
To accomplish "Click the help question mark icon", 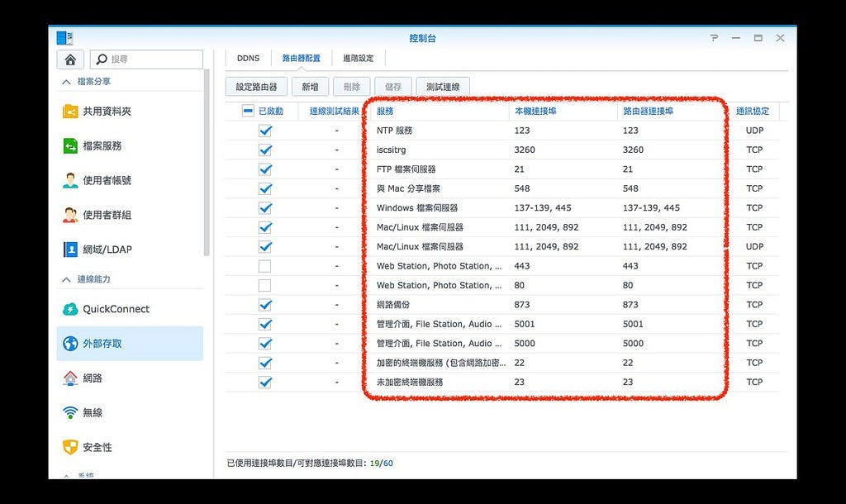I will pyautogui.click(x=714, y=38).
